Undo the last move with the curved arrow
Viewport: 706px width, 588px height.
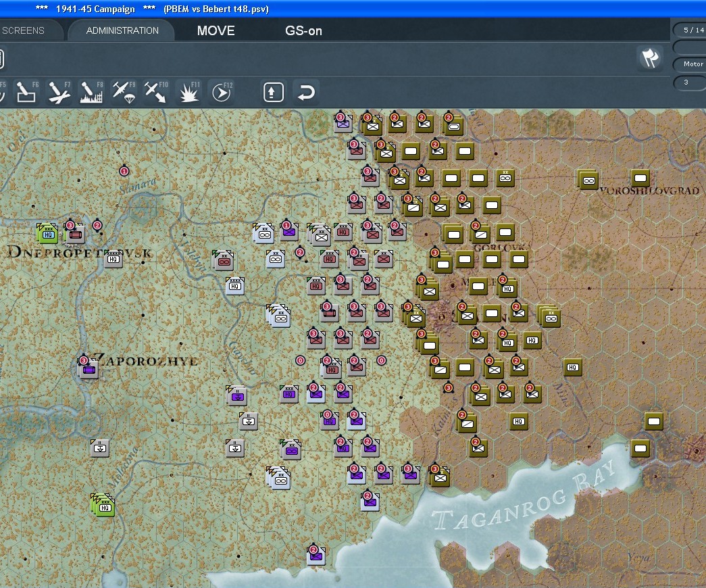(306, 93)
